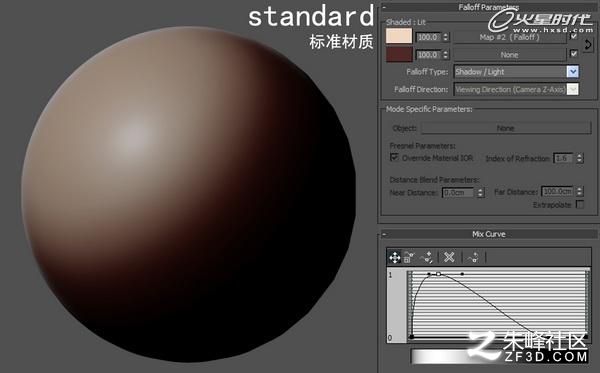Enable the Extrapolate checkbox
The height and width of the screenshot is (373, 600).
tap(580, 205)
